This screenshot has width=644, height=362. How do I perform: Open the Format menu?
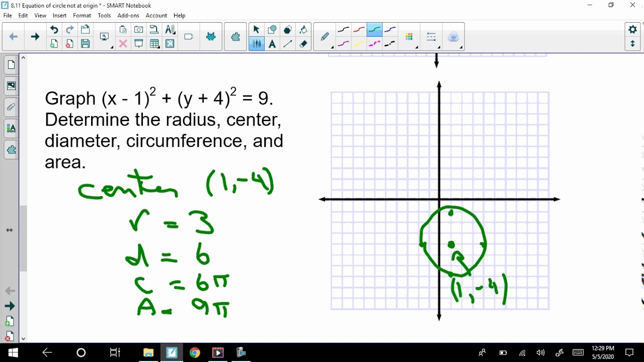coord(82,16)
